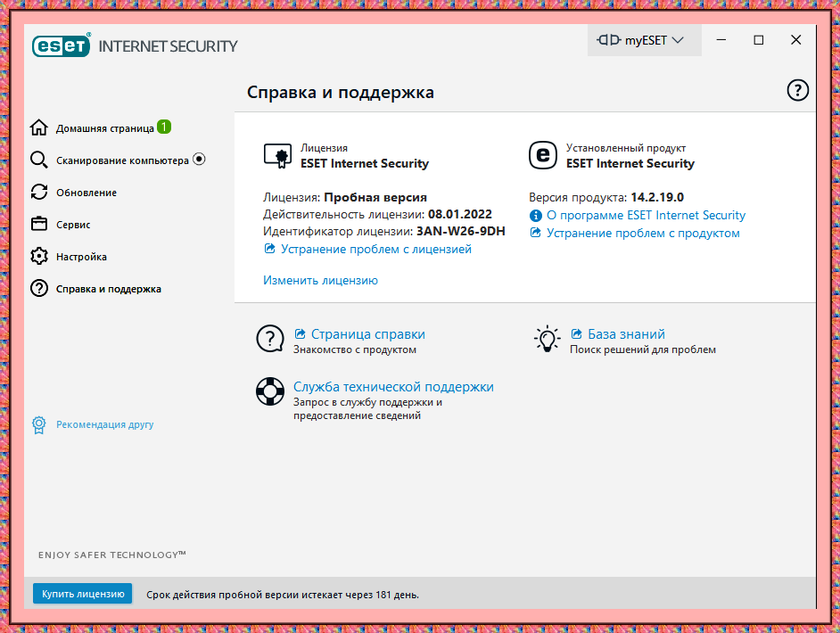
Task: Click the installed product 'e' icon
Action: click(543, 155)
